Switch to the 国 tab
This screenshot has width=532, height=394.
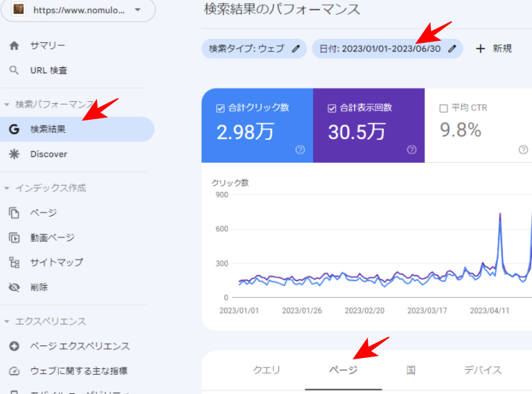coord(411,370)
